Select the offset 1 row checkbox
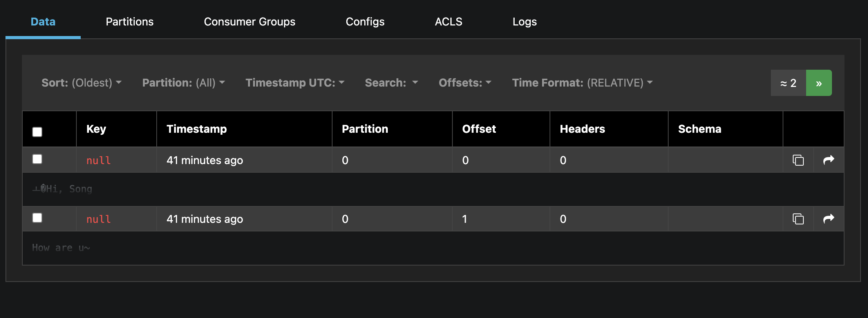 pyautogui.click(x=37, y=218)
